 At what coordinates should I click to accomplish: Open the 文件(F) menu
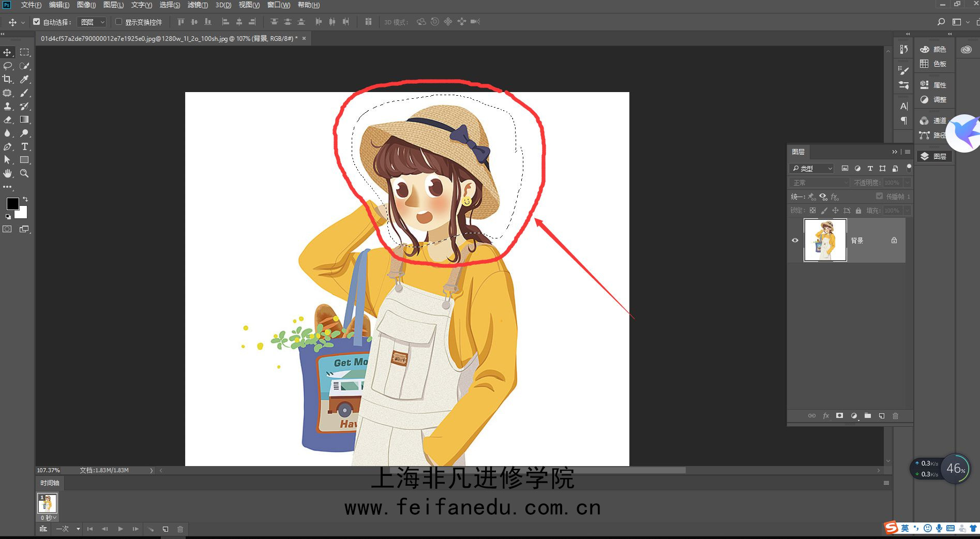pyautogui.click(x=31, y=5)
